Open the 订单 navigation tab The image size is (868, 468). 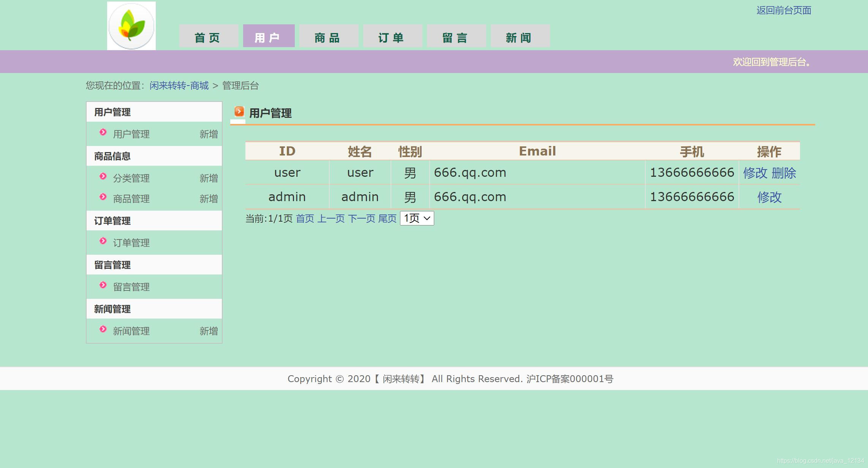pos(392,37)
